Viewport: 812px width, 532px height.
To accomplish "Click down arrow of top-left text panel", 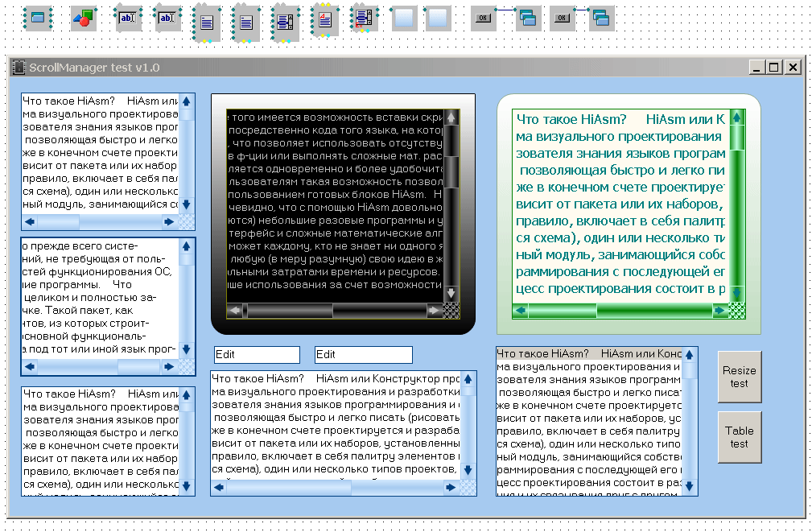I will click(187, 204).
